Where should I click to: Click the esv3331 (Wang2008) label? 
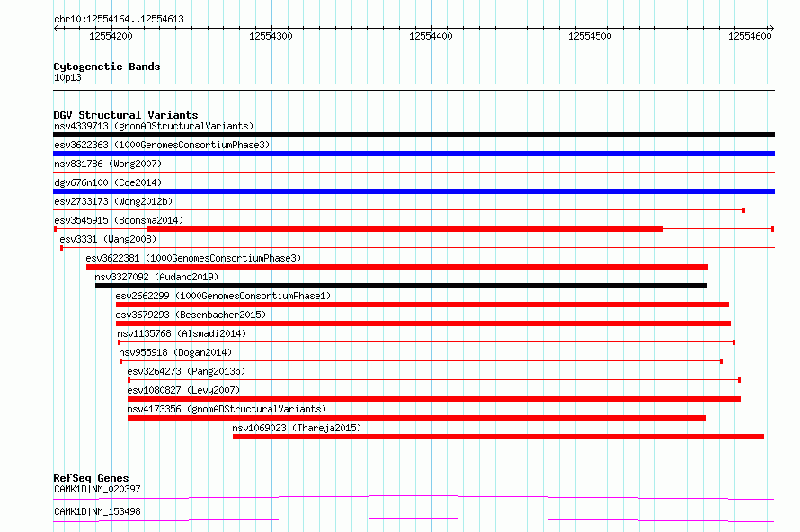(x=108, y=239)
